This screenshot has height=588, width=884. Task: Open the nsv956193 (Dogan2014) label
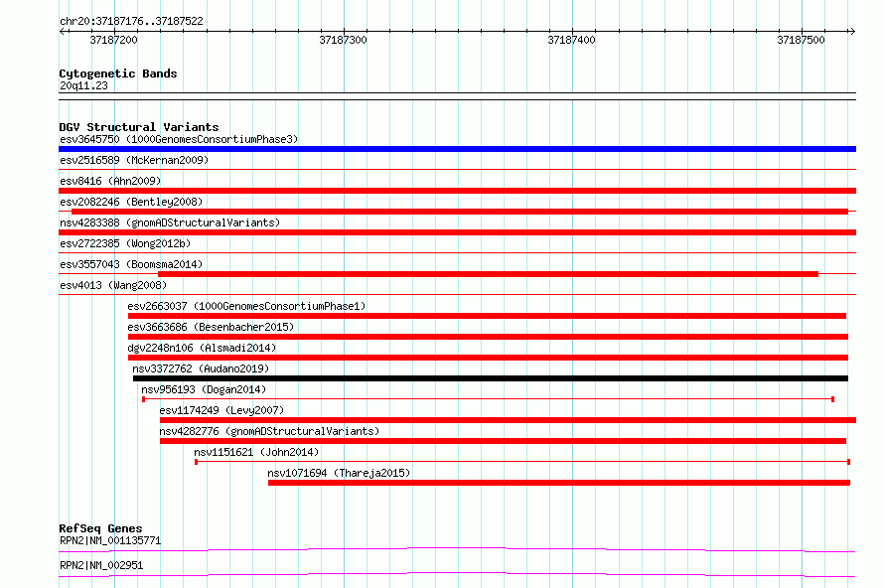tap(204, 389)
